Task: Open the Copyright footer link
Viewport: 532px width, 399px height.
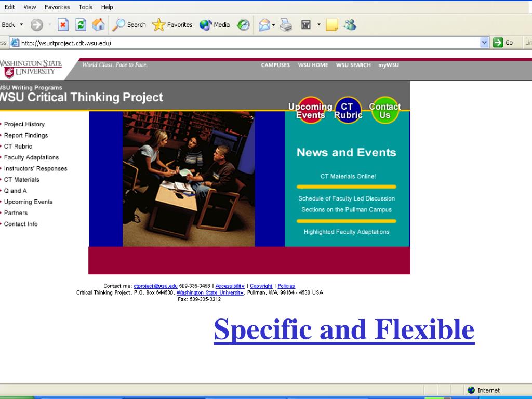Action: coord(261,286)
